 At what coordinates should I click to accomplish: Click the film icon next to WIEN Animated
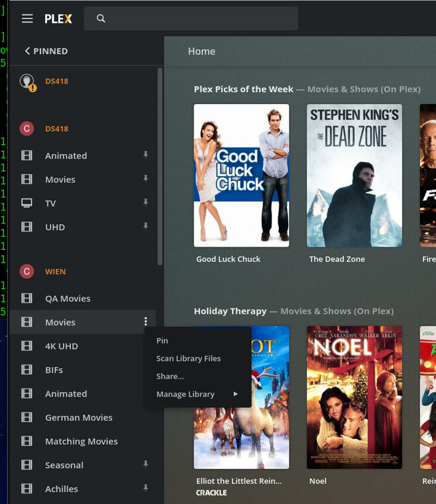[x=27, y=393]
